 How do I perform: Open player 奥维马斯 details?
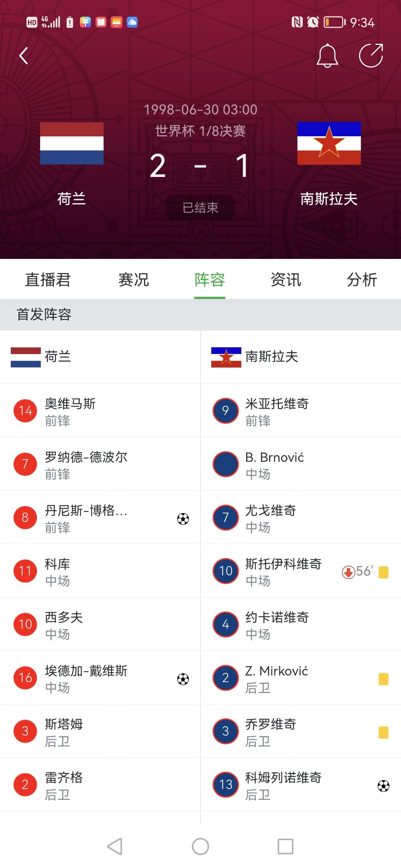click(x=71, y=411)
